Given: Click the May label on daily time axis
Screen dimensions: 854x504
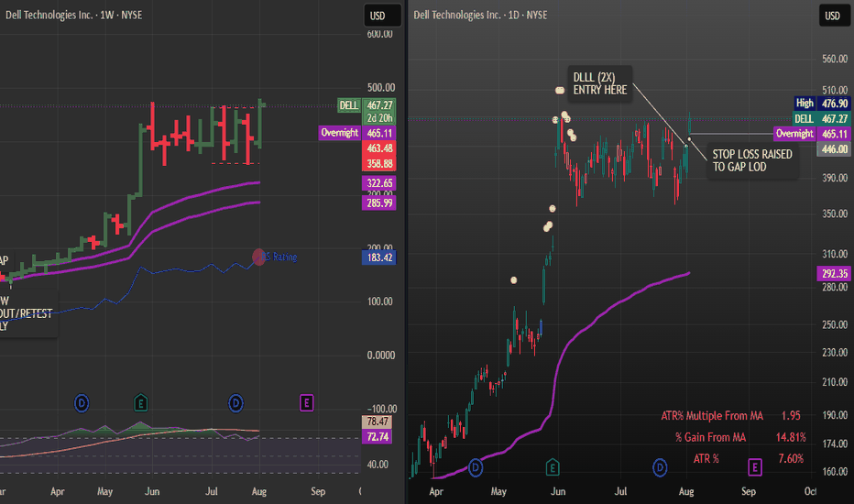Looking at the screenshot, I should tap(498, 491).
